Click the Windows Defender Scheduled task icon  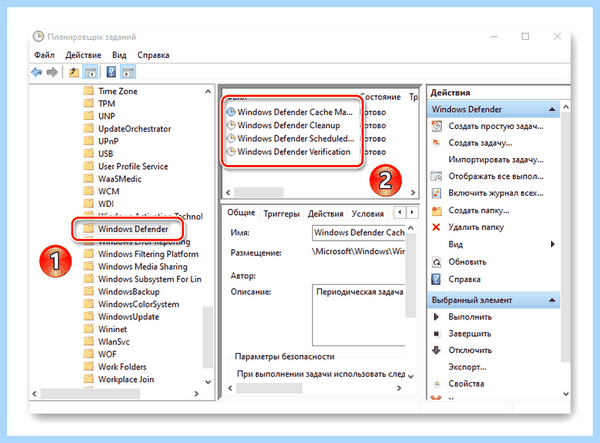(231, 138)
